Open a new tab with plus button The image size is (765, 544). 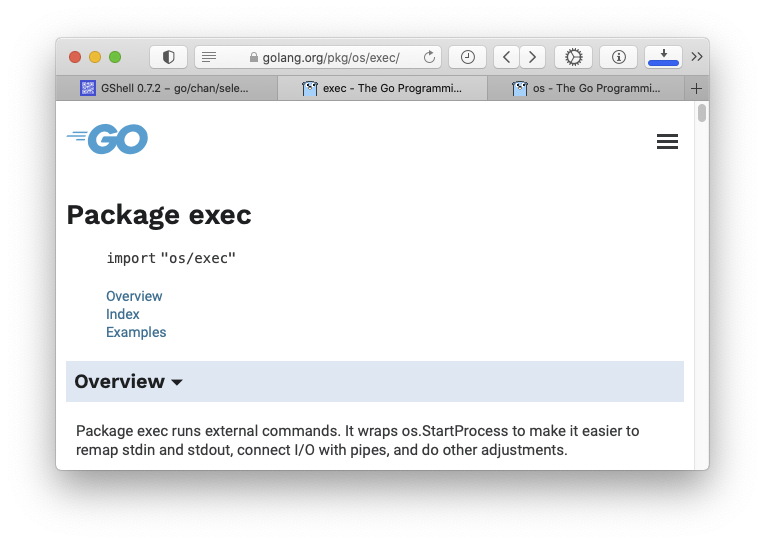click(x=697, y=88)
